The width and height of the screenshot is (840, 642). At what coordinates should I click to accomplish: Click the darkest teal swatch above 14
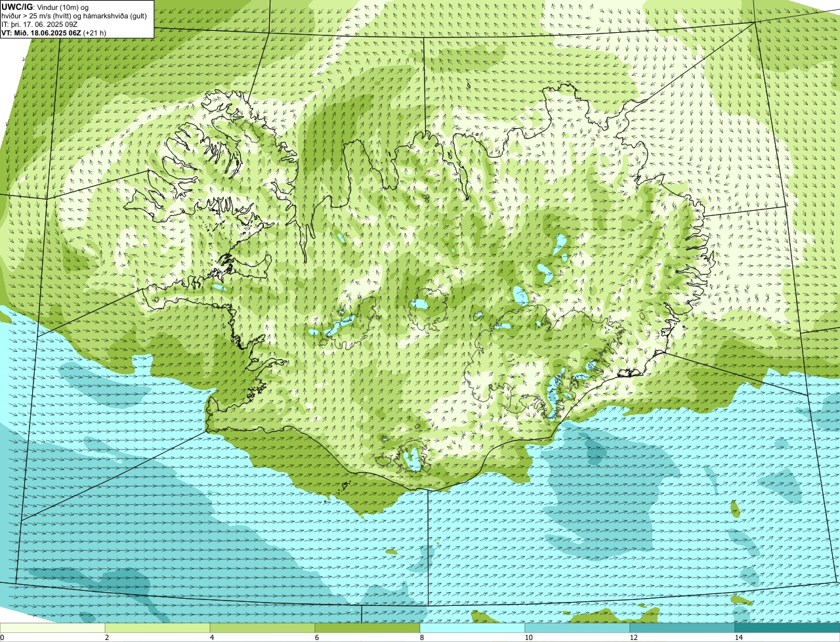point(787,628)
